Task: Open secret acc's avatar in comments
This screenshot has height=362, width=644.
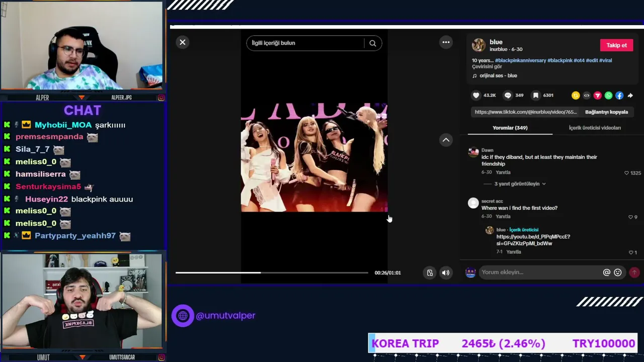Action: click(473, 203)
